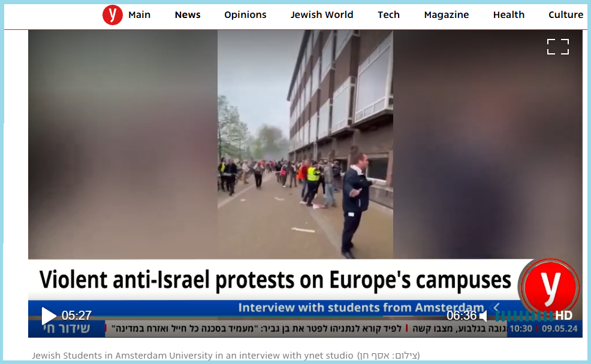Click the Jewish Students in Amsterdam caption

pyautogui.click(x=226, y=356)
